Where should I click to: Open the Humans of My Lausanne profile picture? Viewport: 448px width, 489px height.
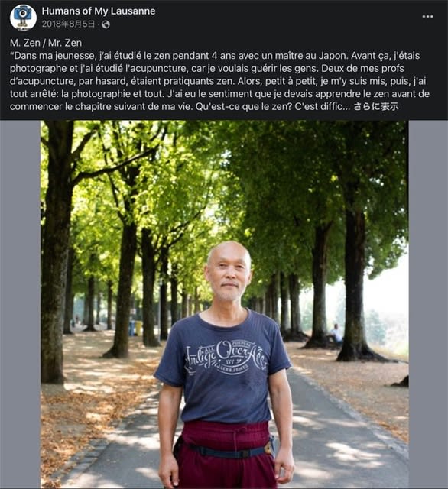(x=23, y=18)
